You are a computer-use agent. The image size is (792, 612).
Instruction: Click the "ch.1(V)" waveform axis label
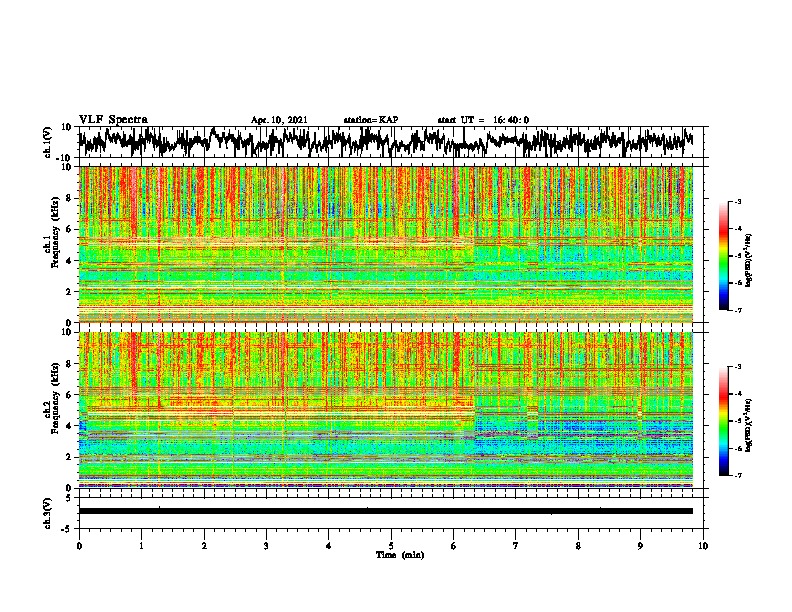(x=48, y=142)
